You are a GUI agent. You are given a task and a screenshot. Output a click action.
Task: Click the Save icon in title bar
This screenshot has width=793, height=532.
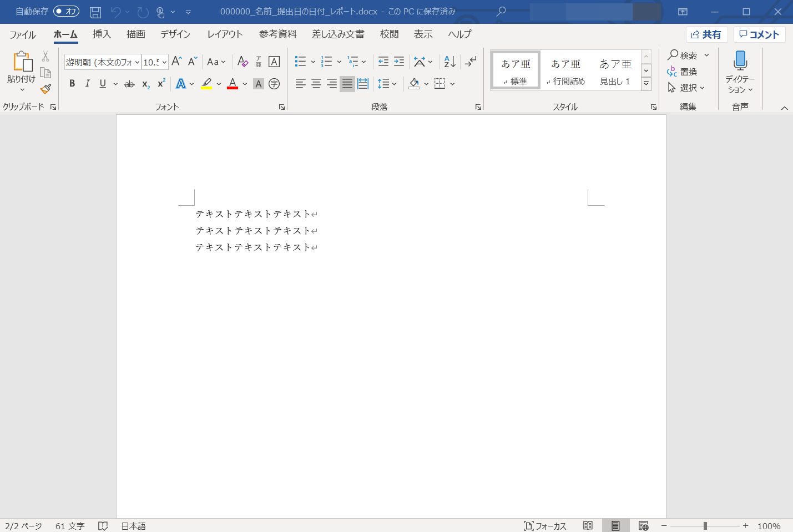(95, 12)
